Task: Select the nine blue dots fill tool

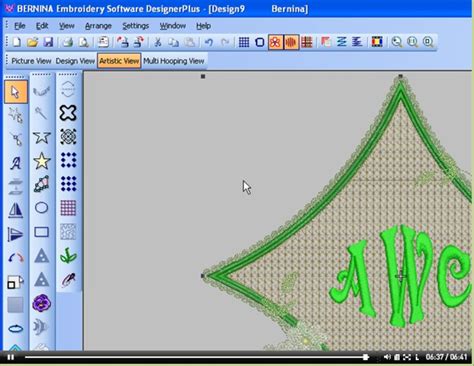Action: [x=68, y=184]
